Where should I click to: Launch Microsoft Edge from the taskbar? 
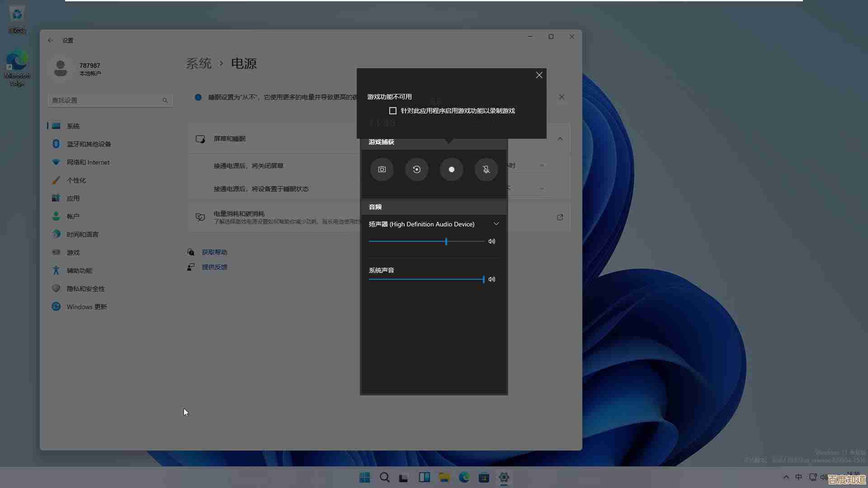point(464,477)
